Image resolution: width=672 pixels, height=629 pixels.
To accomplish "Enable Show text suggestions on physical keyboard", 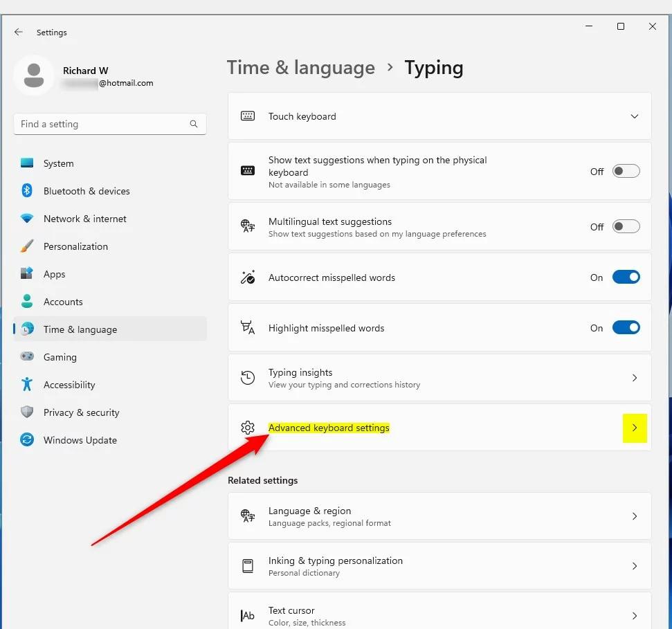I will [626, 171].
